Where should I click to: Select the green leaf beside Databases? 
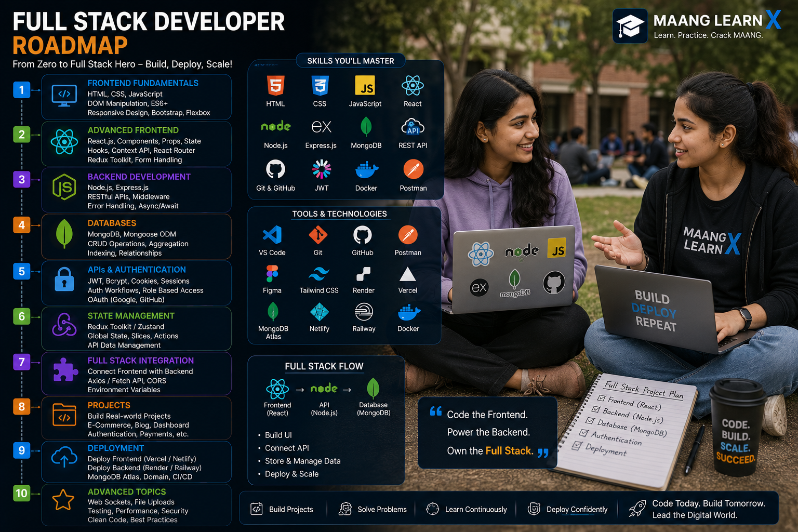tap(64, 233)
